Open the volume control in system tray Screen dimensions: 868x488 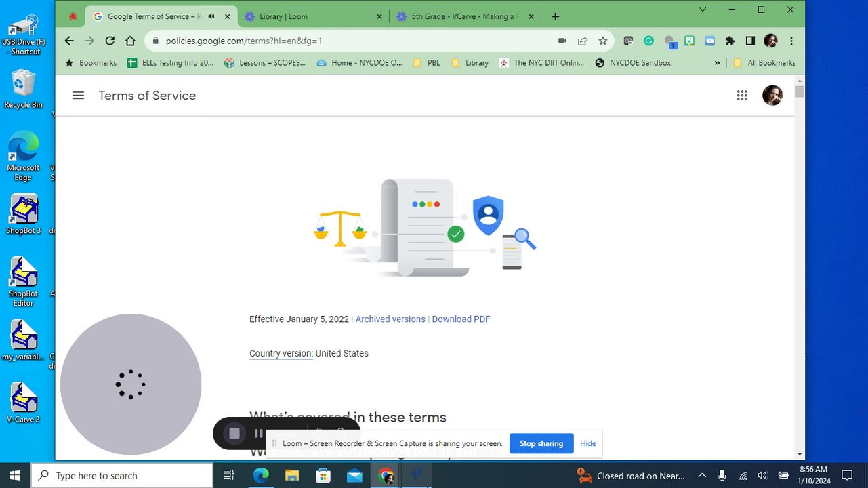coord(763,475)
